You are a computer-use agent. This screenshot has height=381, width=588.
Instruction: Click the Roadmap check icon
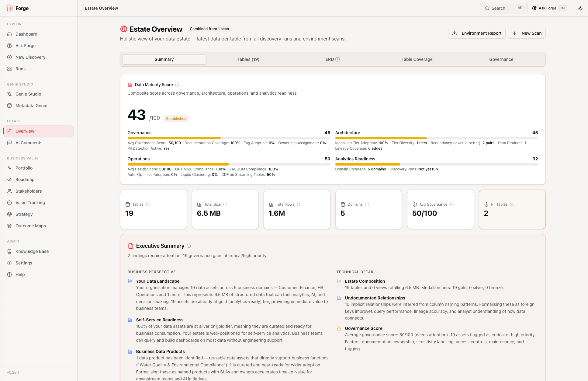(9, 180)
